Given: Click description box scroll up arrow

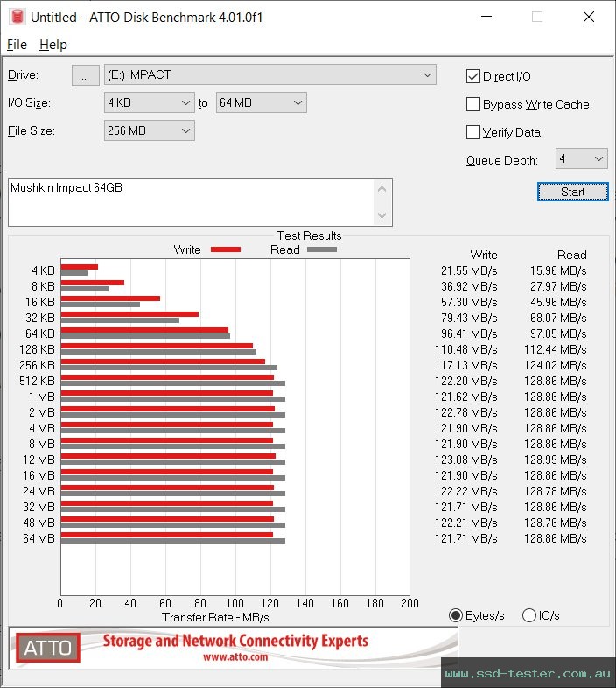Looking at the screenshot, I should pos(381,190).
